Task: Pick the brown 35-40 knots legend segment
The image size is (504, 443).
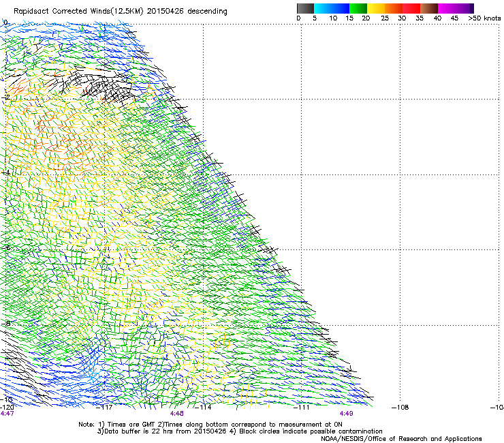Action: point(429,8)
